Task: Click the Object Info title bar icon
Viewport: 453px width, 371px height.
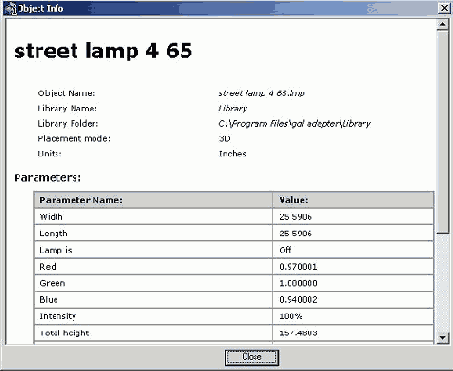Action: click(x=10, y=8)
